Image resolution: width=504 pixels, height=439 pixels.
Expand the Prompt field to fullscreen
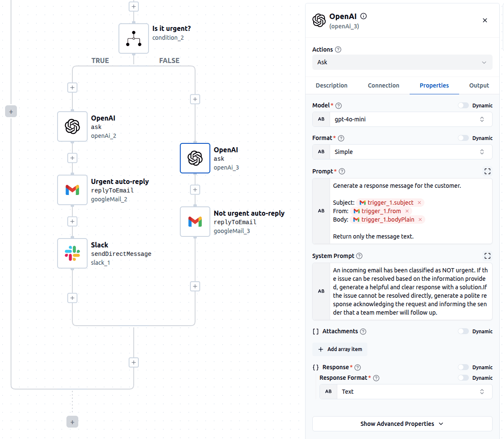[x=487, y=171]
